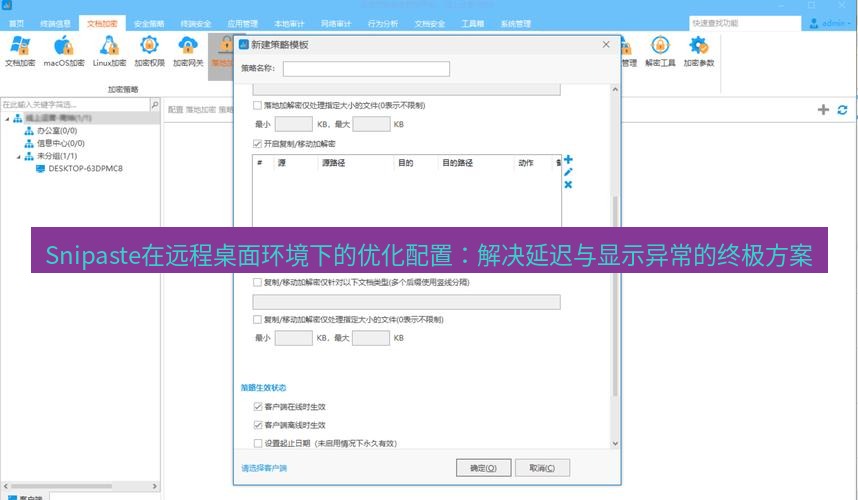Image resolution: width=858 pixels, height=500 pixels.
Task: Switch to the 应用管理 ribbon tab
Action: coord(242,24)
